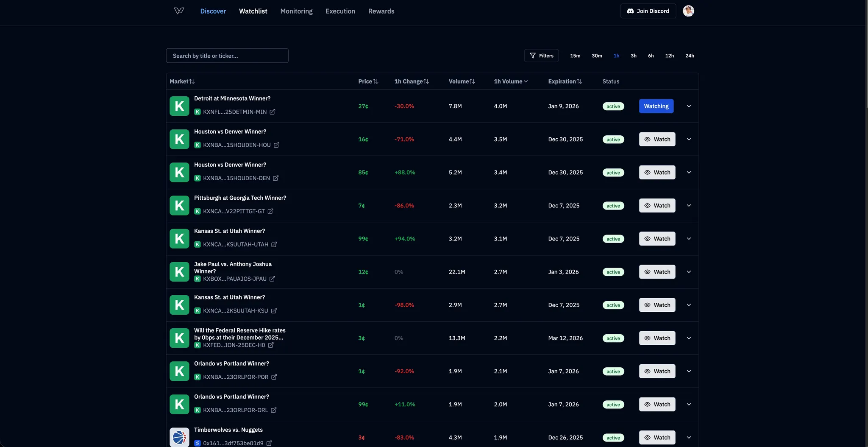868x447 pixels.
Task: Open the Monitoring tab
Action: click(x=296, y=11)
